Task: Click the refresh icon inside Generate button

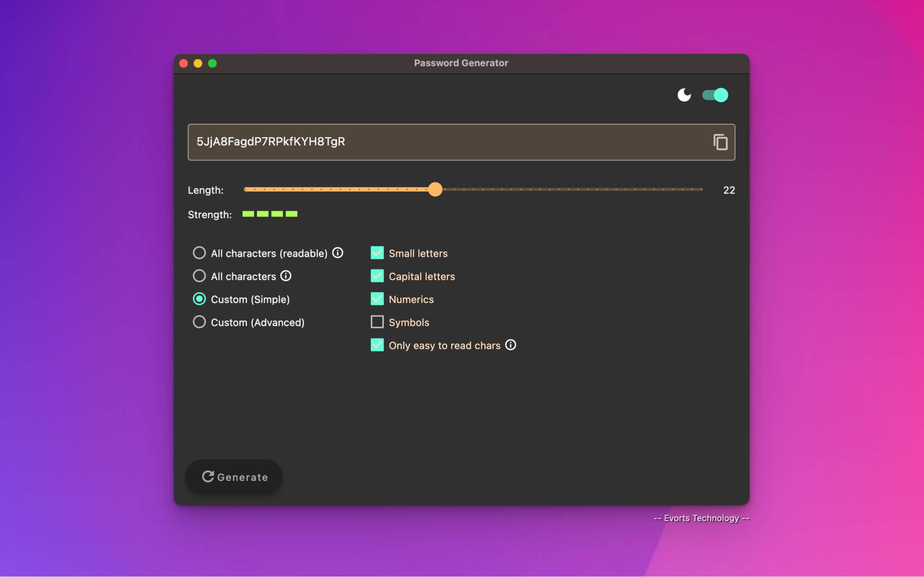Action: (209, 477)
